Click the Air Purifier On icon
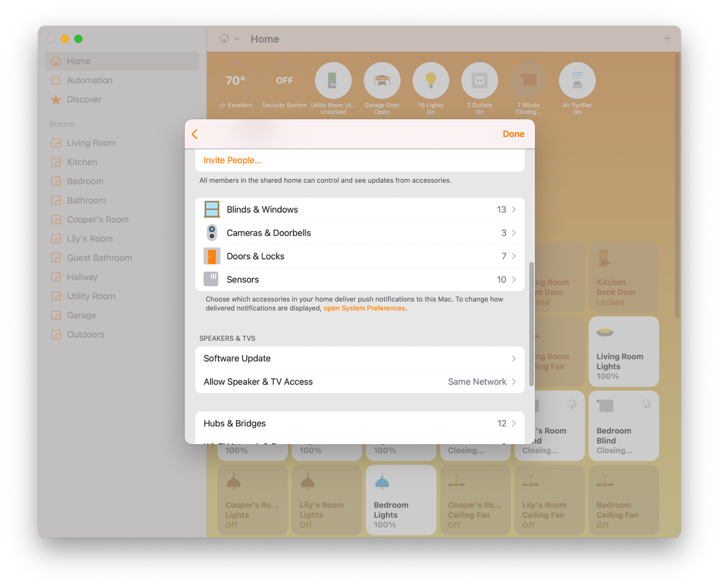The width and height of the screenshot is (719, 588). pyautogui.click(x=577, y=80)
